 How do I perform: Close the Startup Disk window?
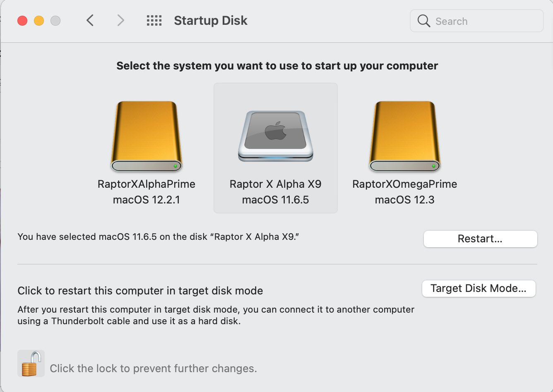(x=22, y=20)
